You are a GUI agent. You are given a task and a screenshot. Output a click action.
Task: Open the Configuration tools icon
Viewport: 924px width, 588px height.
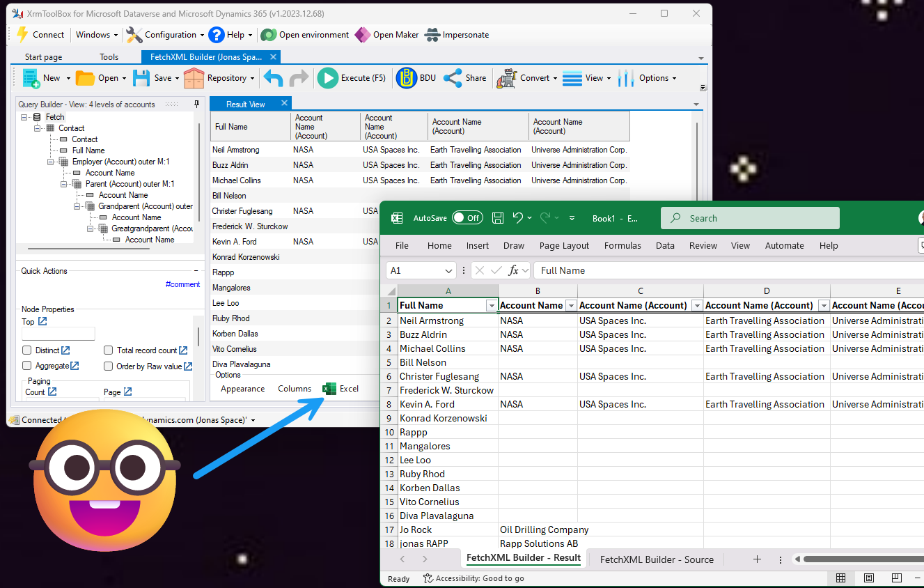pos(134,35)
